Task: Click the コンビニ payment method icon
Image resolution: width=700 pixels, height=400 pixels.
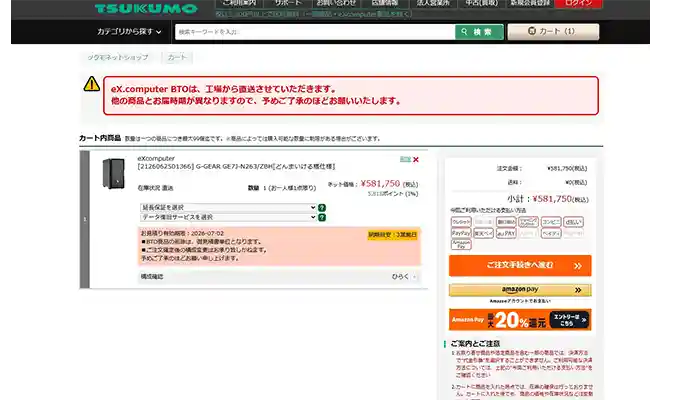Action: pyautogui.click(x=551, y=222)
